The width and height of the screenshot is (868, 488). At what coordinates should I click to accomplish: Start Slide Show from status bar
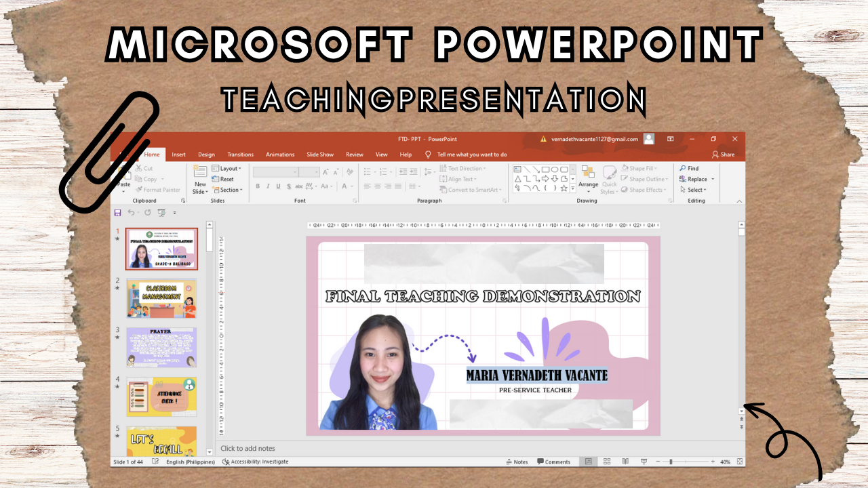click(644, 462)
